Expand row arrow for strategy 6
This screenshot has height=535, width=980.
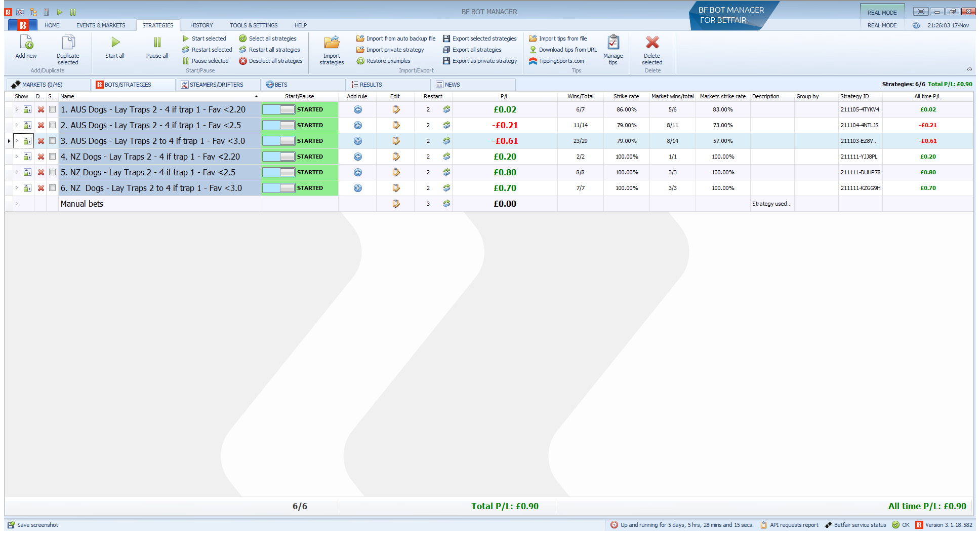point(17,188)
